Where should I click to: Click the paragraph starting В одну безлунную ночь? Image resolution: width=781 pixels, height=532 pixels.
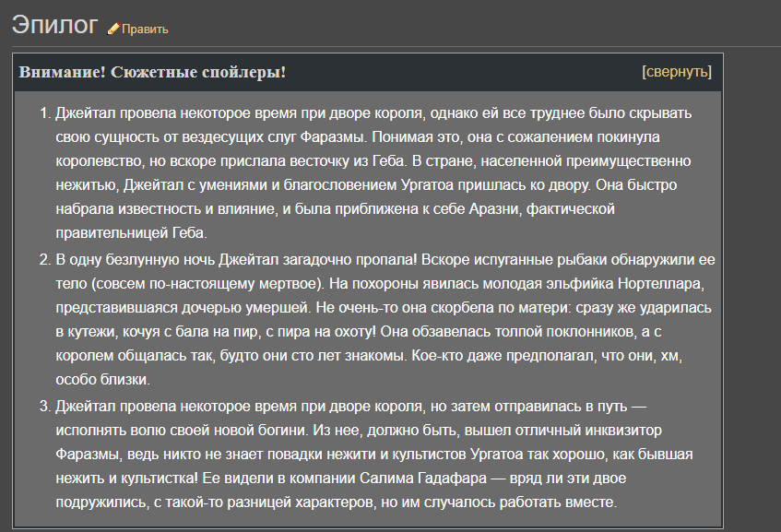(385, 319)
